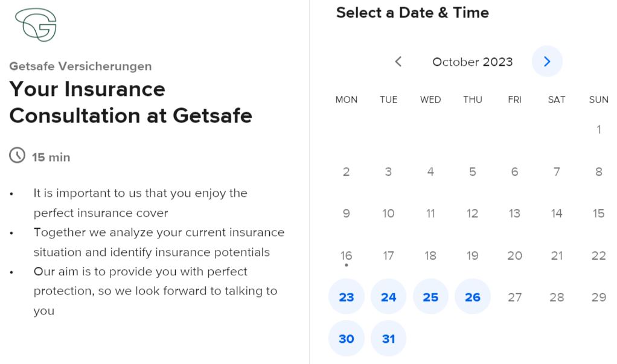Screen dimensions: 617x364
Task: Open the next month with the right chevron
Action: (x=547, y=62)
